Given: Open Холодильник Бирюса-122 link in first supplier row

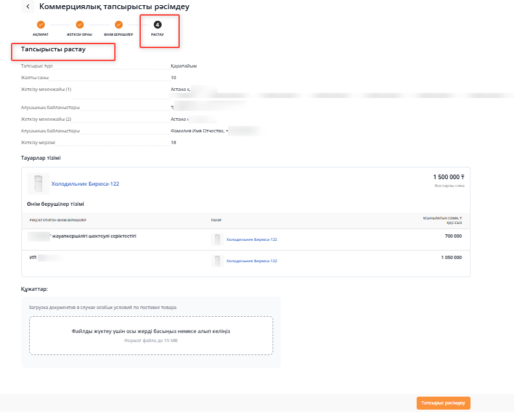Looking at the screenshot, I should tap(251, 240).
